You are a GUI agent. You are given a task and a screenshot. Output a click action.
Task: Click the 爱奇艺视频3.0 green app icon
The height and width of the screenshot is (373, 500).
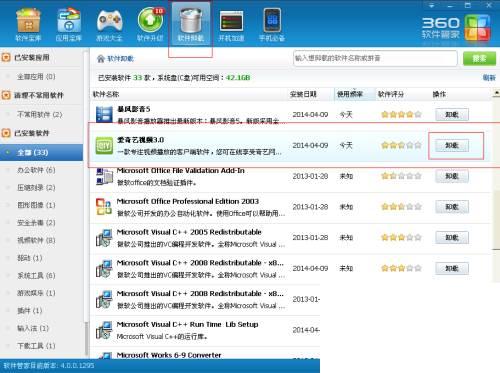104,146
